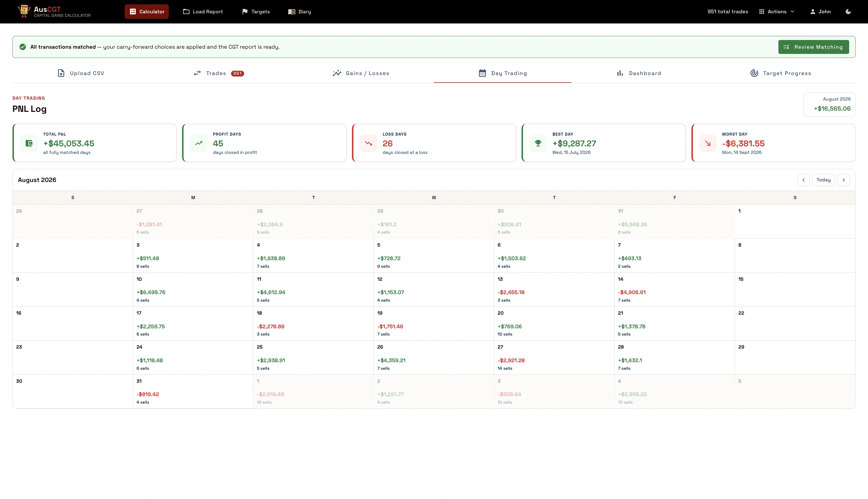This screenshot has height=499, width=868.
Task: Click the Profit Days trending-up icon
Action: click(199, 143)
